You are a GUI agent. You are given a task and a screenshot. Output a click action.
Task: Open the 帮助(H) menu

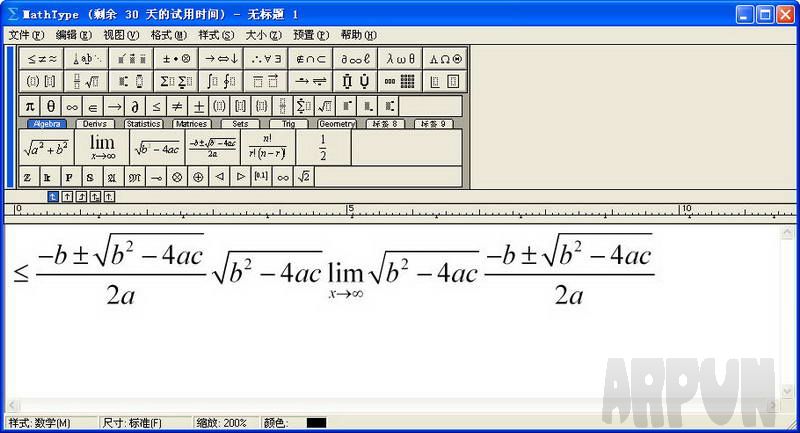pos(358,35)
